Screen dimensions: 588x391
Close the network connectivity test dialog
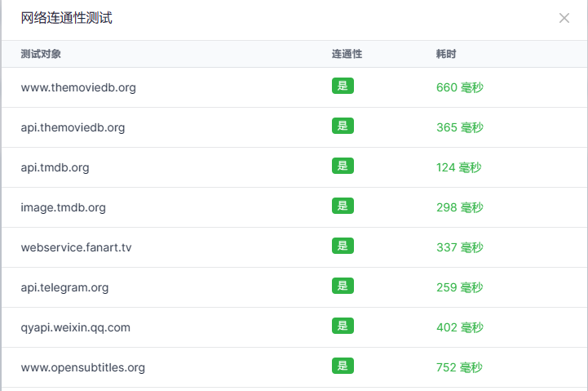[x=564, y=18]
